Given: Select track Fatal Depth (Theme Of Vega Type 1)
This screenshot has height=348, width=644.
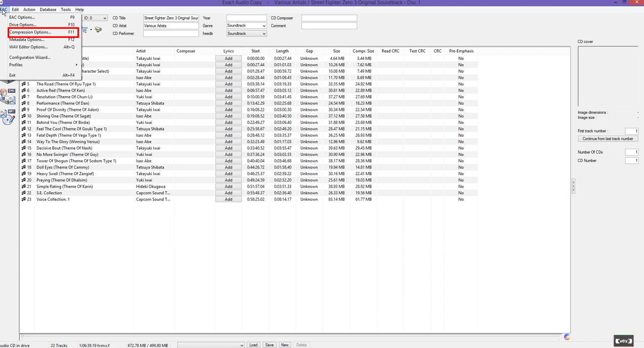Looking at the screenshot, I should tap(69, 136).
